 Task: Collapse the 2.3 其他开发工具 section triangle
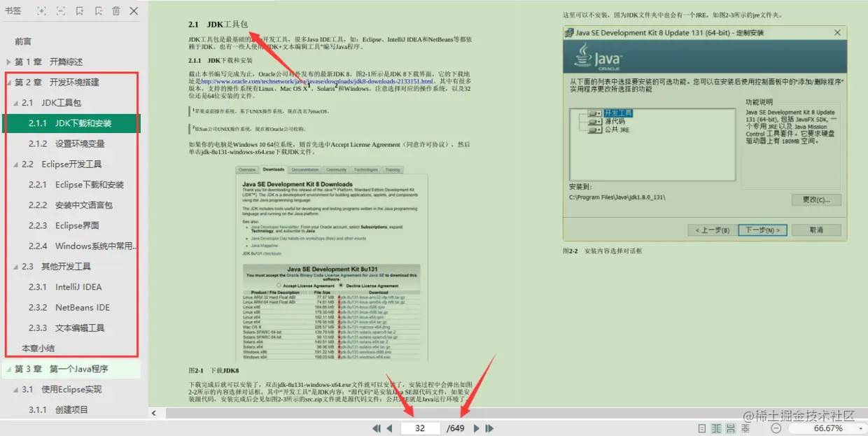point(15,267)
